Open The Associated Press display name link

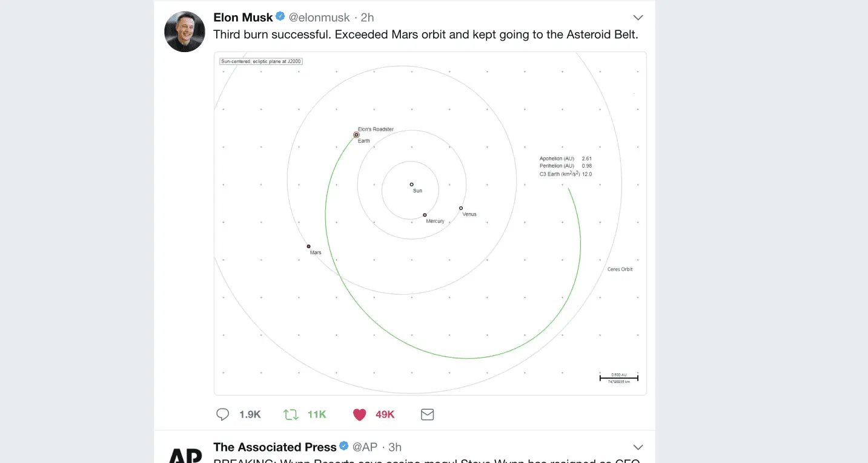[274, 447]
